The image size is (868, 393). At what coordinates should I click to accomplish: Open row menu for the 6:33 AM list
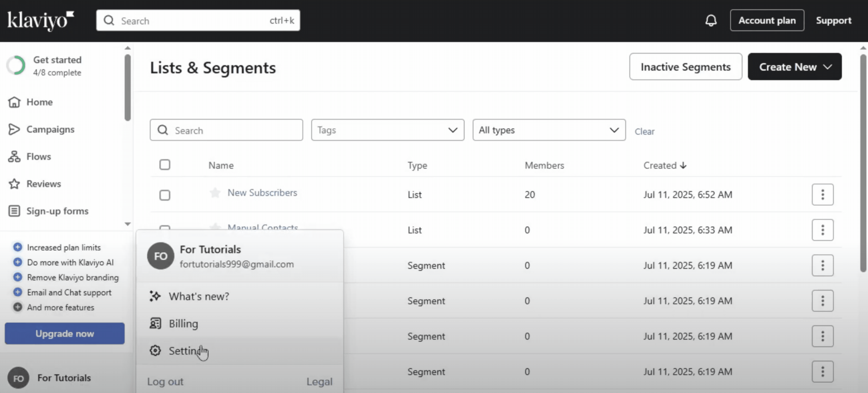click(823, 230)
